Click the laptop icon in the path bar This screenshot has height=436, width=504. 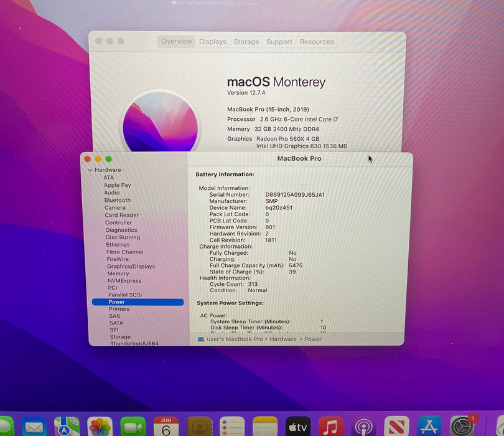coord(201,339)
